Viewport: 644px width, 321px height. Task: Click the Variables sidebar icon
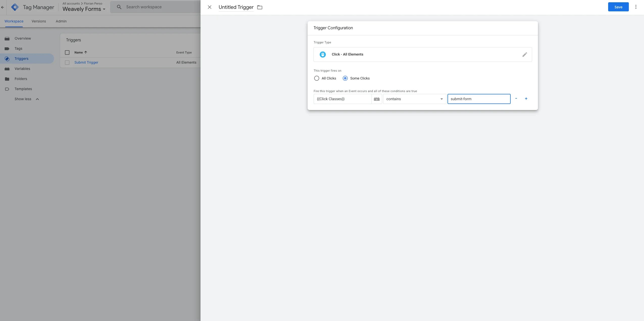(x=7, y=69)
